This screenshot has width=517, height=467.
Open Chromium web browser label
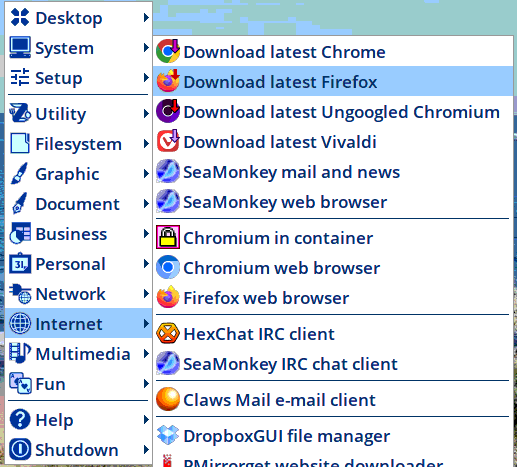pos(282,268)
